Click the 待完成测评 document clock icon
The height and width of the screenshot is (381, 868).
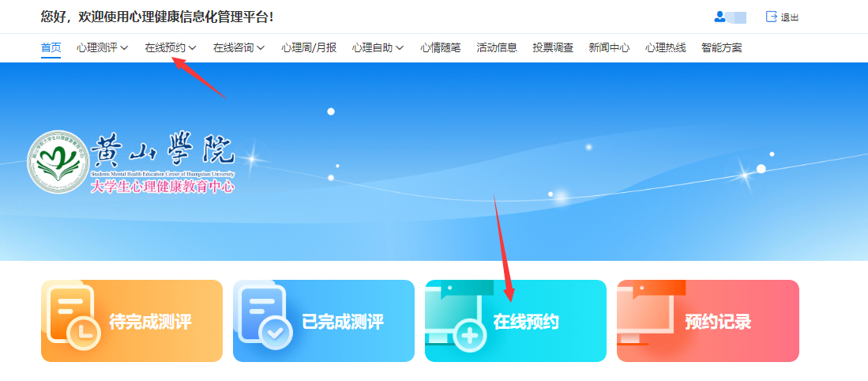(72, 317)
